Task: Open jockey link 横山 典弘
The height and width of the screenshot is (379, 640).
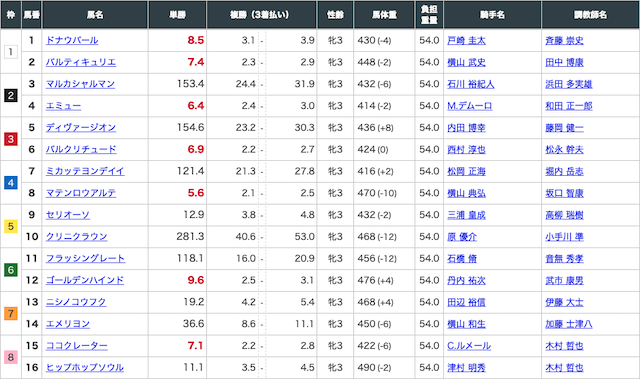Action: pos(467,193)
